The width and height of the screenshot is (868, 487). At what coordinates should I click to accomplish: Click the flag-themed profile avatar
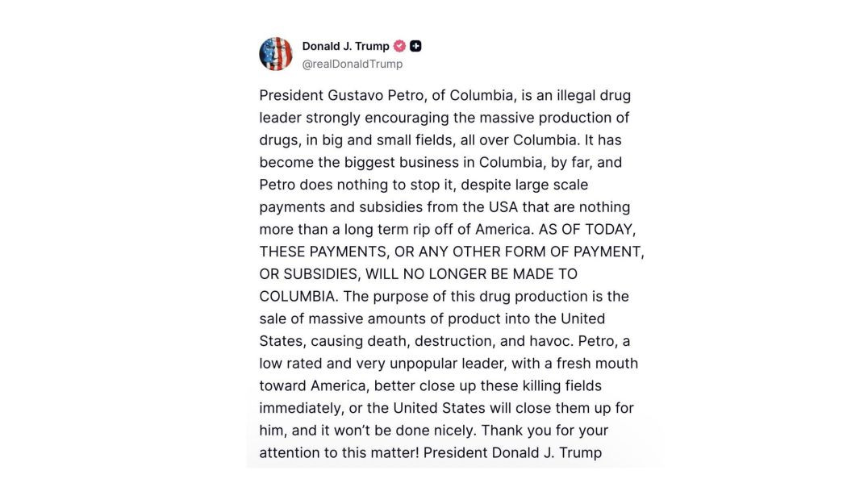click(x=276, y=54)
